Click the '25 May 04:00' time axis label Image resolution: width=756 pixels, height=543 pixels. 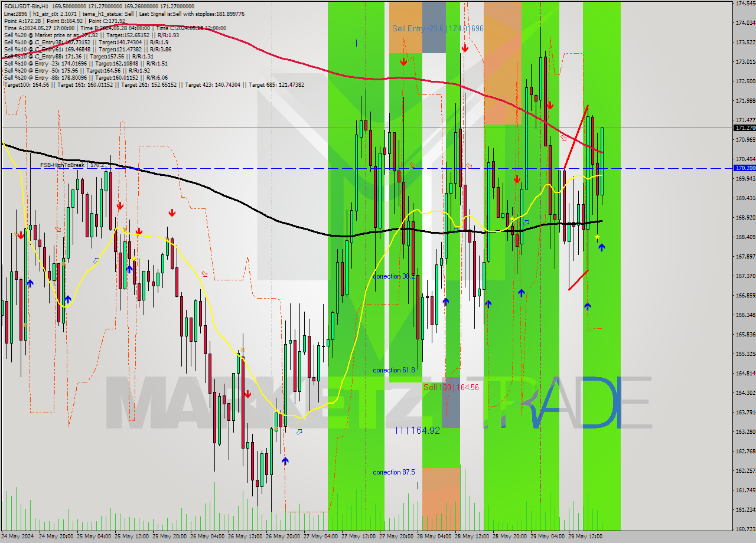coord(93,537)
